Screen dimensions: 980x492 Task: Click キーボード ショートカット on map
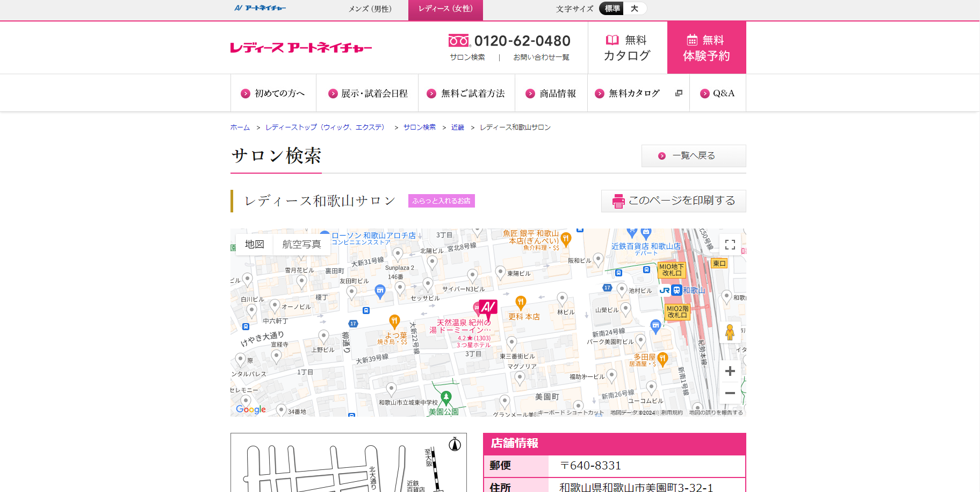[x=571, y=413]
